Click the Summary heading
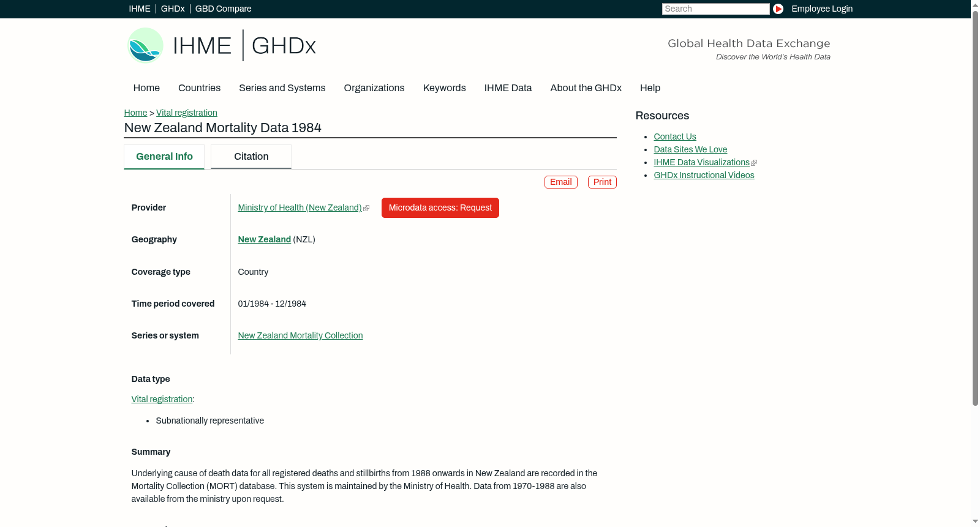The width and height of the screenshot is (980, 527). [151, 452]
